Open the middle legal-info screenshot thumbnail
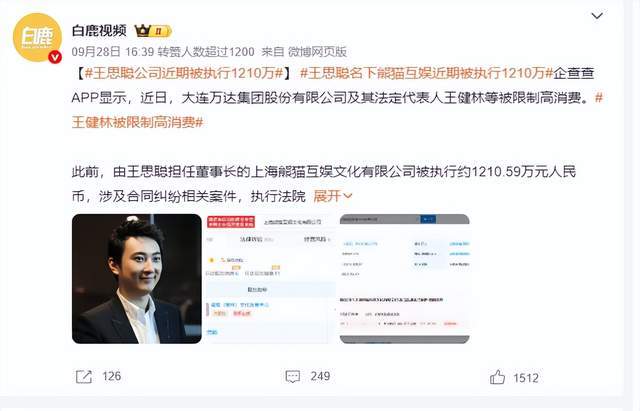Viewport: 640px width, 411px height. point(271,279)
